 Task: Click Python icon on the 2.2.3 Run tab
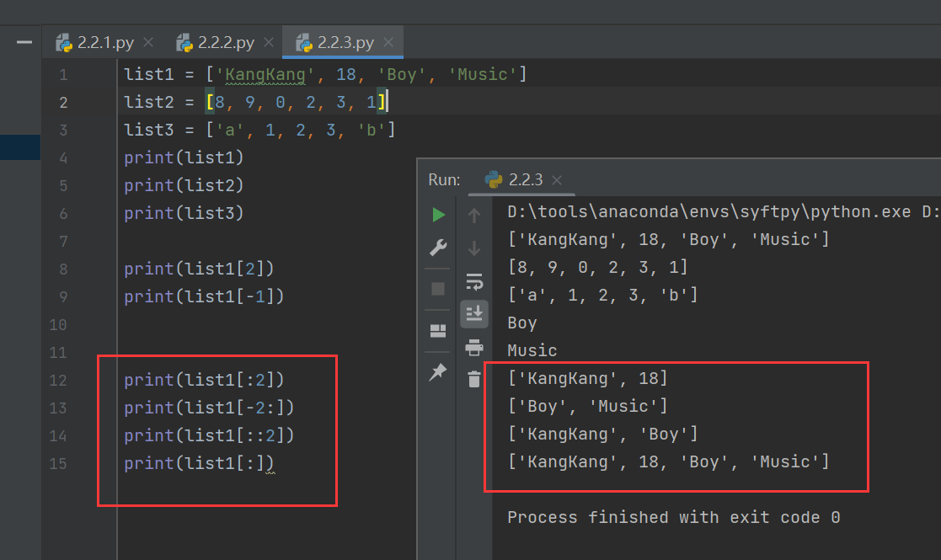click(494, 179)
